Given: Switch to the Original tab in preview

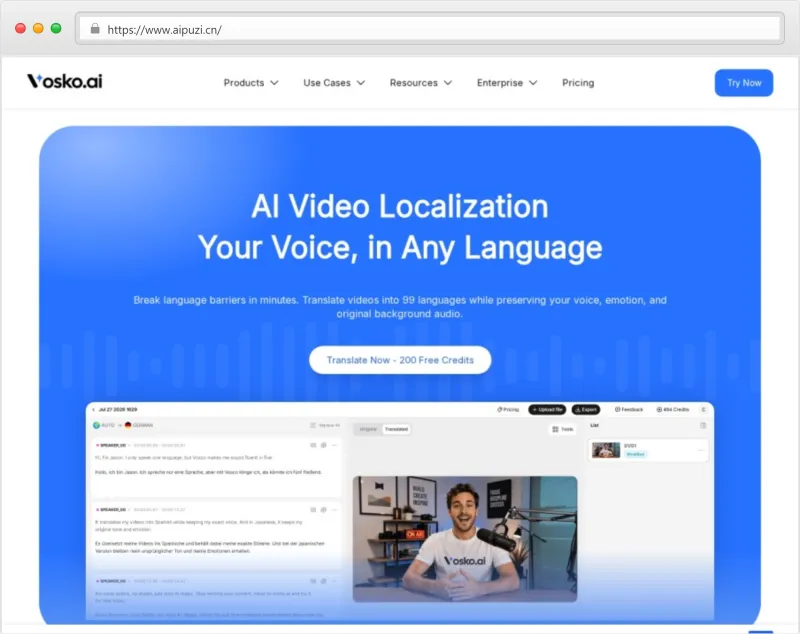Looking at the screenshot, I should coord(368,429).
